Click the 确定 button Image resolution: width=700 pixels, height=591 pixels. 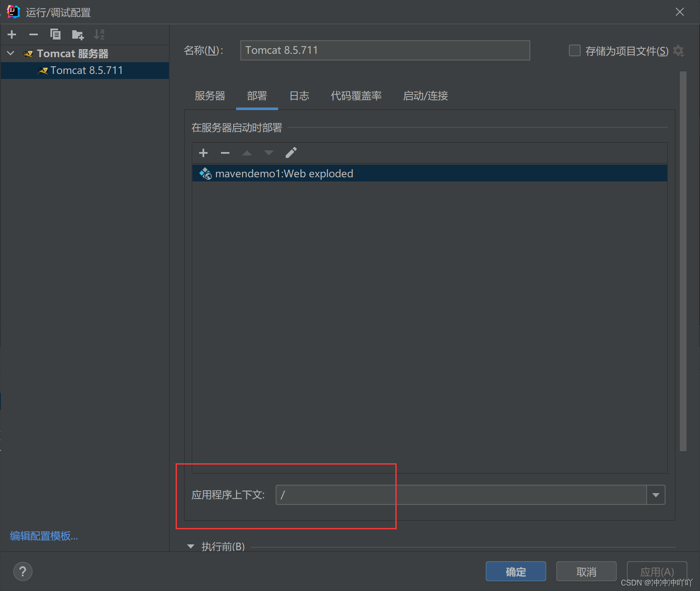click(x=516, y=571)
